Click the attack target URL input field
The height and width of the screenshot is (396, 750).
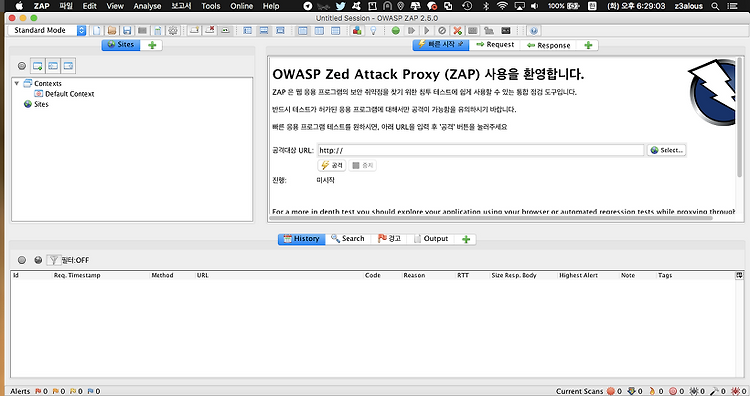(481, 150)
